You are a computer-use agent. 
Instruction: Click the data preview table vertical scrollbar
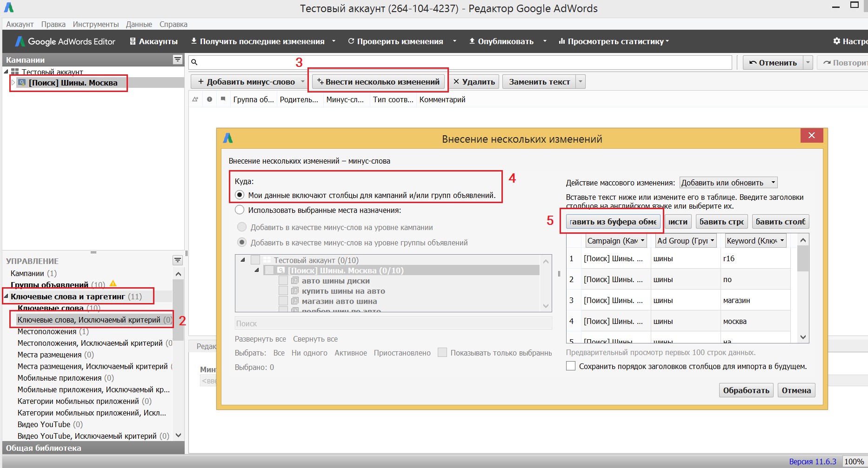803,288
